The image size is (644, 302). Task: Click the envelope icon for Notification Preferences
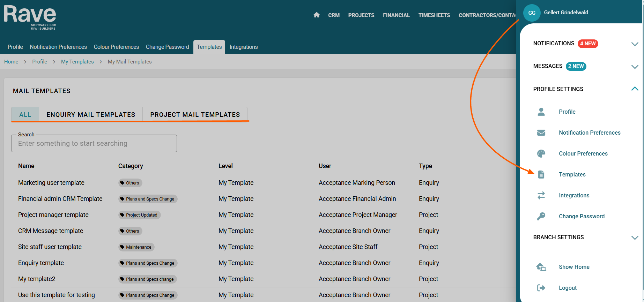point(541,133)
